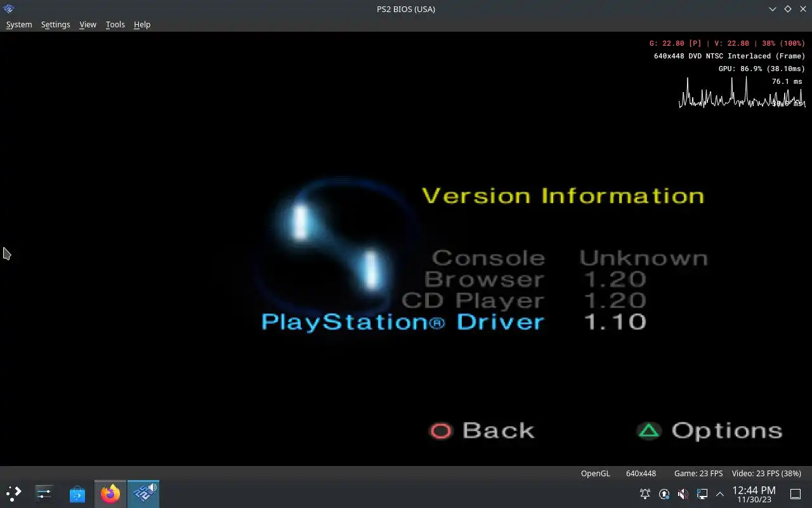
Task: Click the GPU: 86.9% overlay text
Action: point(761,69)
